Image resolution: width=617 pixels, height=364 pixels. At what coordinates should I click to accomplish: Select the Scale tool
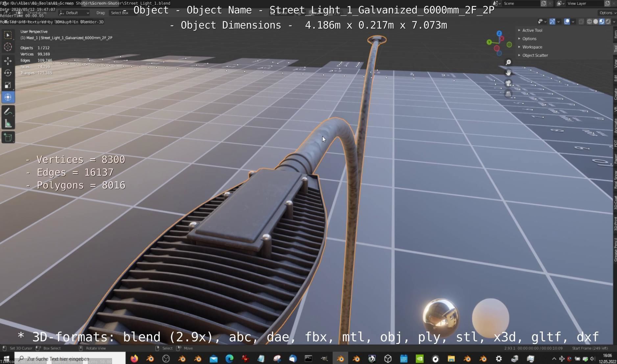coord(8,85)
